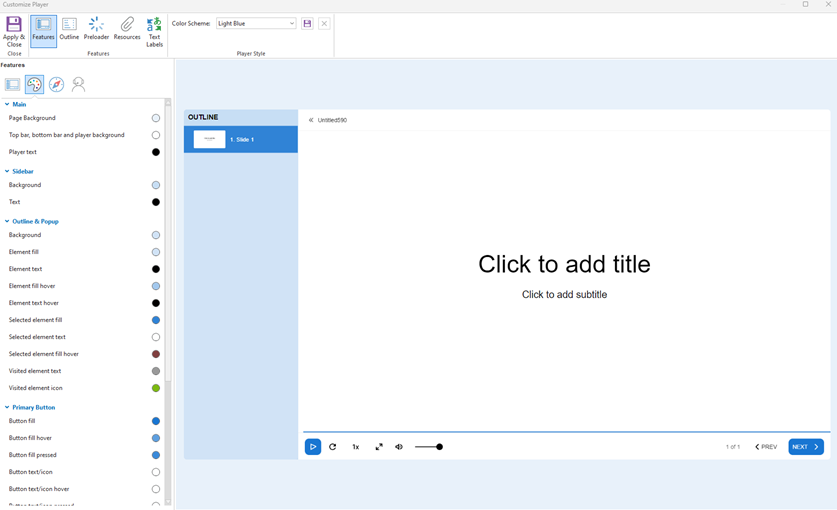Pick Visited element text color swatch
This screenshot has width=837, height=510.
click(156, 371)
